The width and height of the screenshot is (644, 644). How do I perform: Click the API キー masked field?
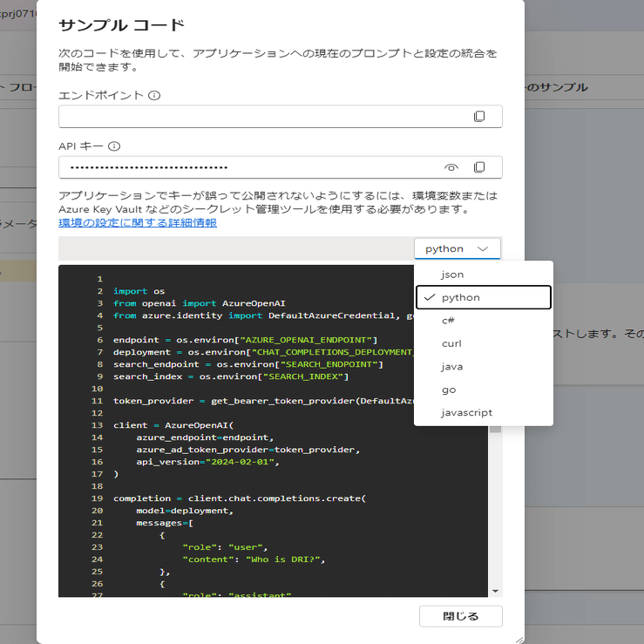(280, 167)
